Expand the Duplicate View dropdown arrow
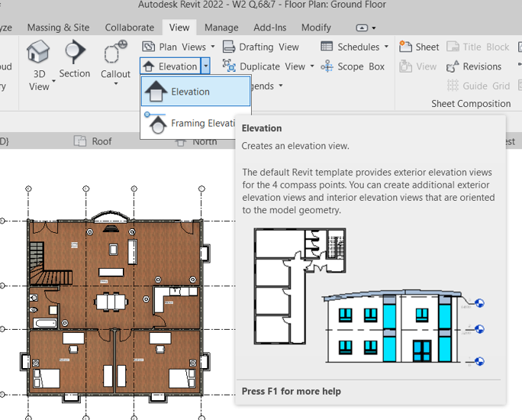This screenshot has height=420, width=522. [312, 66]
